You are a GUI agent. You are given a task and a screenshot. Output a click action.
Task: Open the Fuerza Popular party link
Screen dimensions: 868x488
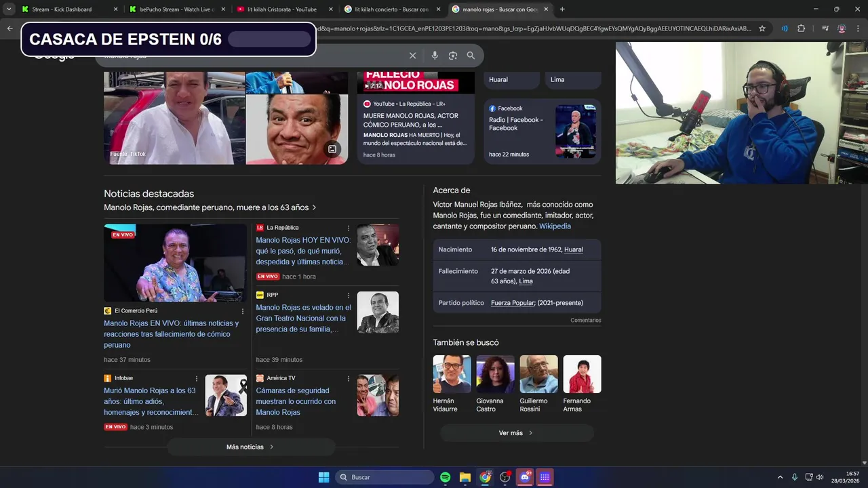coord(513,303)
